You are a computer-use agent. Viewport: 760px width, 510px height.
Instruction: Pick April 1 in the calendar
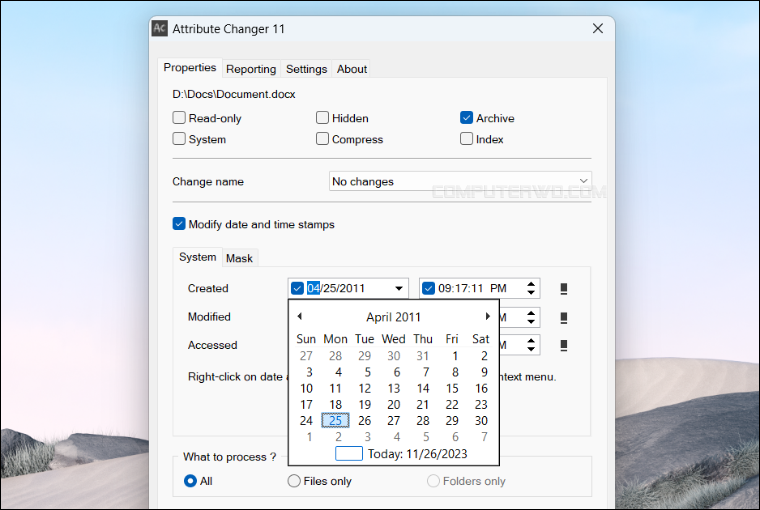click(x=455, y=356)
